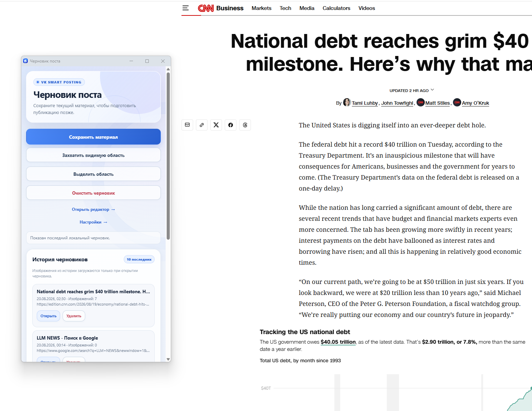Click the scrollbar down arrow in draft panel
The image size is (532, 411).
point(168,359)
